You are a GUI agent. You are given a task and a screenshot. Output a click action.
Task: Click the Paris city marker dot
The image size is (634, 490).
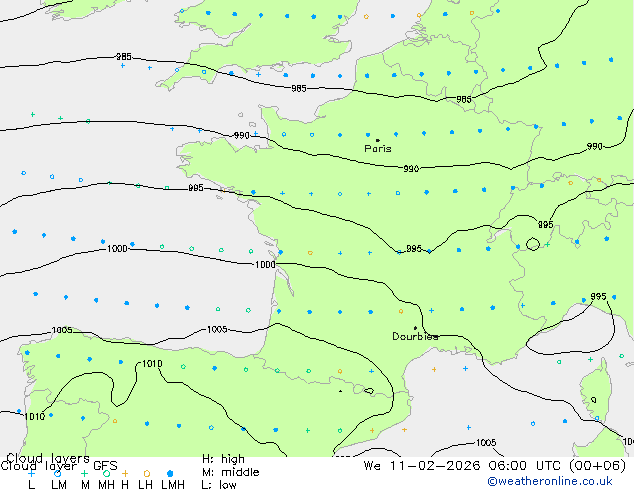[378, 140]
